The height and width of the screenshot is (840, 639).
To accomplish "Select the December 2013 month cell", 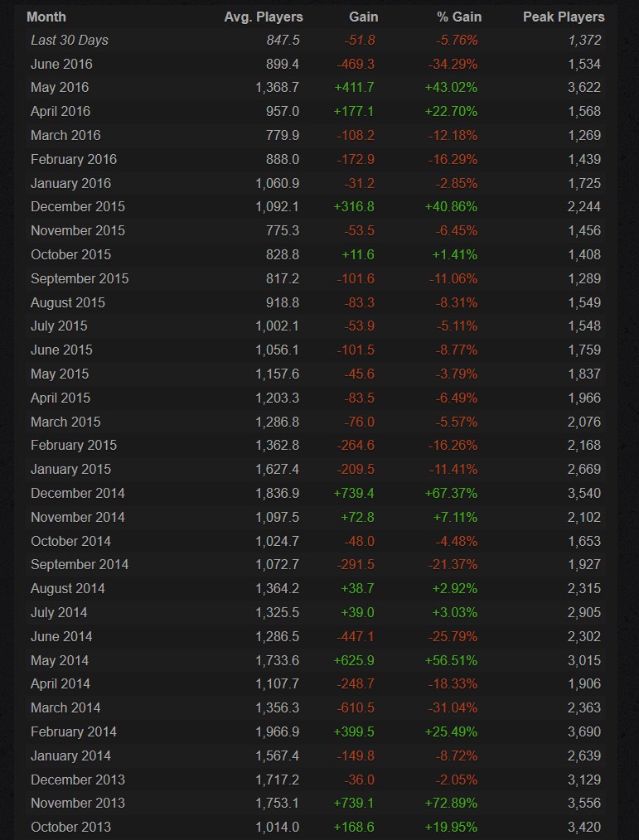I will coord(78,780).
